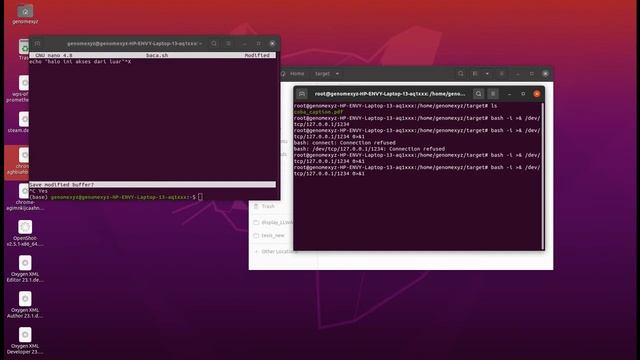Select the chrome-agimnkijcaahn desktop launcher
The width and height of the screenshot is (640, 360).
pos(25,197)
